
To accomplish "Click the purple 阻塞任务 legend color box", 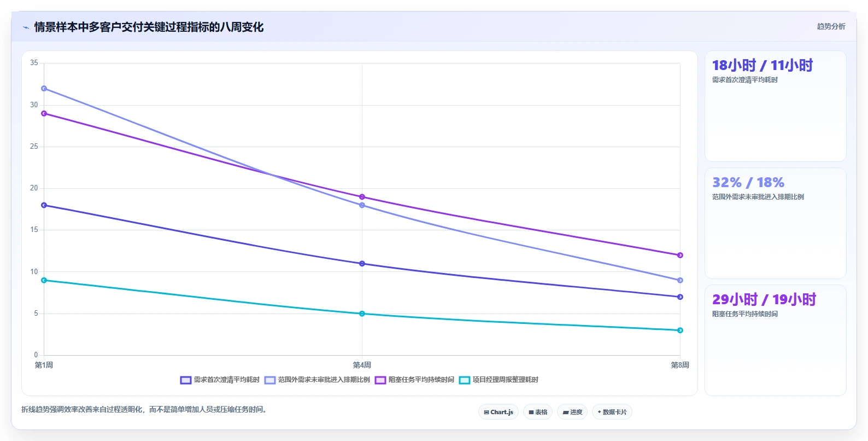I will point(380,380).
